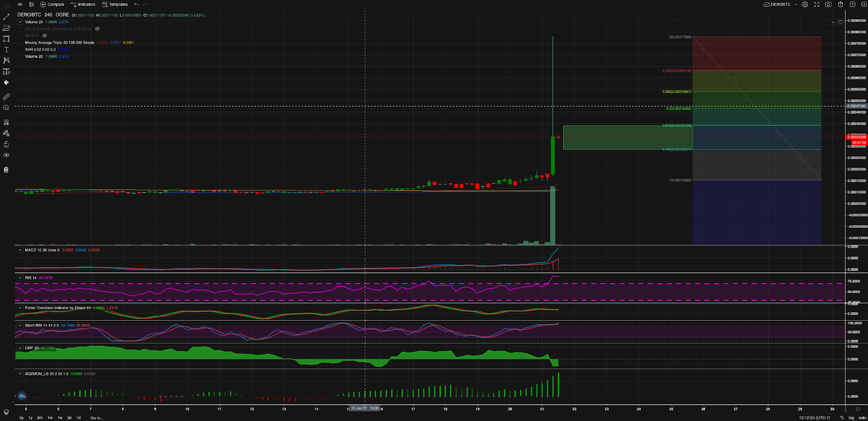Toggle percent scale mode
This screenshot has height=421, width=868.
pyautogui.click(x=842, y=418)
